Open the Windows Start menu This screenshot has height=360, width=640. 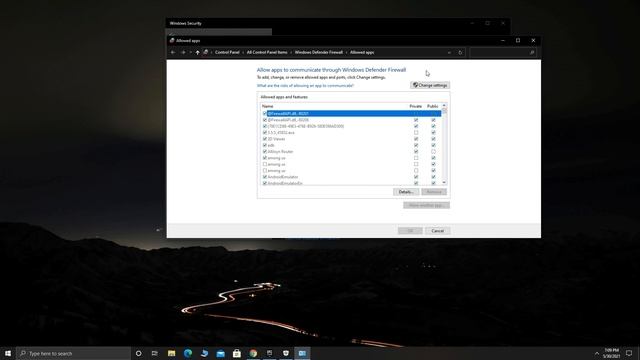(x=8, y=353)
